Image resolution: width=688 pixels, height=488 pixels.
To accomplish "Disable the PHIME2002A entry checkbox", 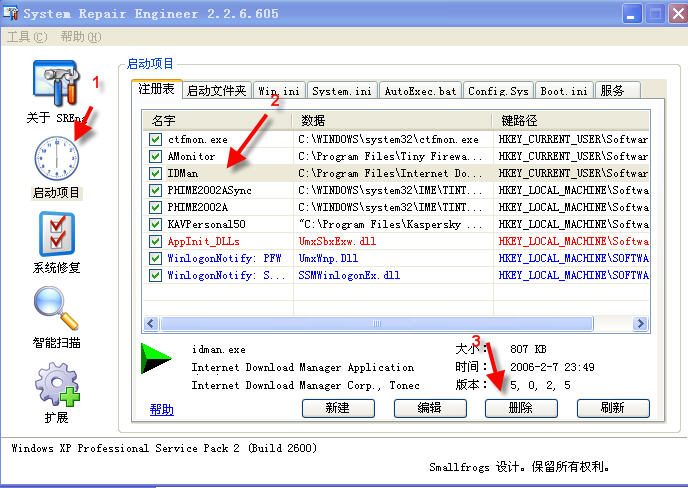I will (155, 207).
